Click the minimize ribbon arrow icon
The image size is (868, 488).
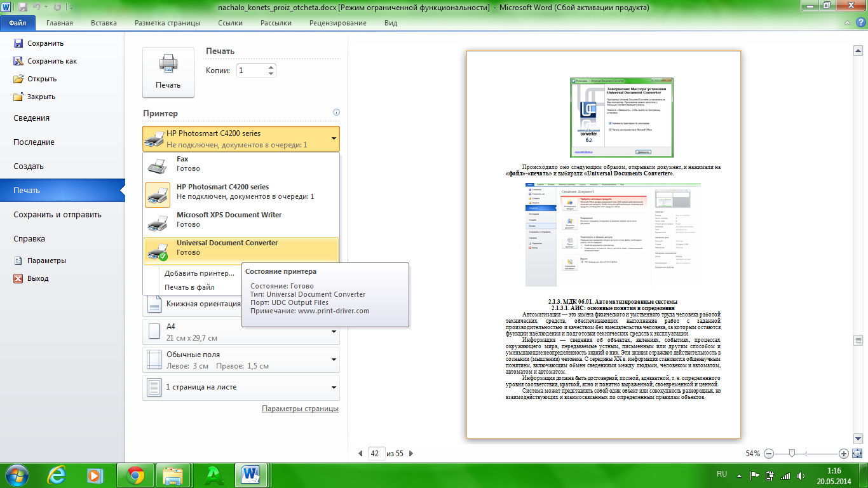click(x=847, y=23)
